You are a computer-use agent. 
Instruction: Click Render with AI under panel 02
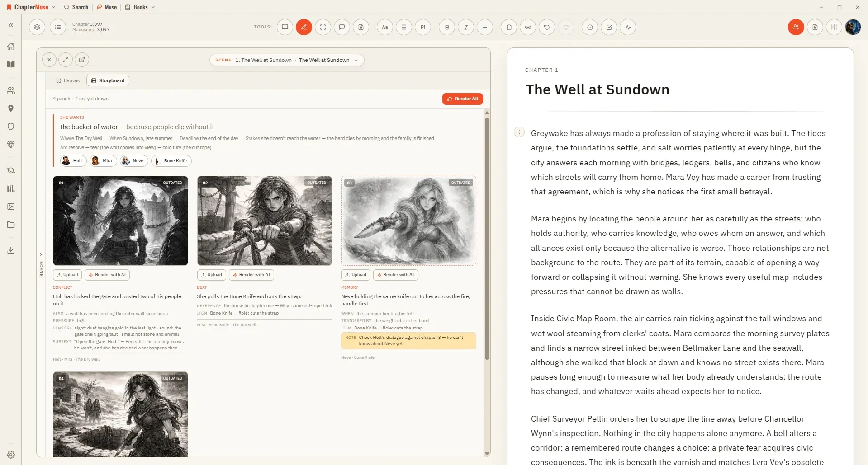click(x=251, y=275)
